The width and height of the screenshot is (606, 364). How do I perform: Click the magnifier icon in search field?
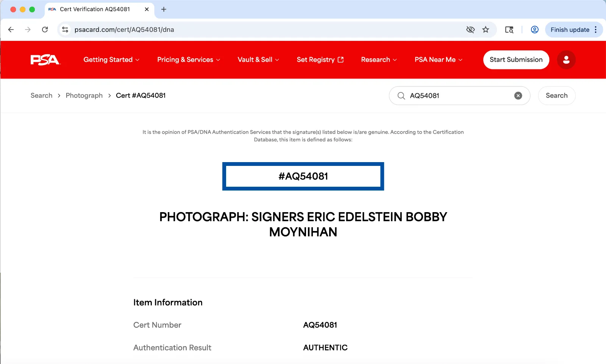[401, 96]
